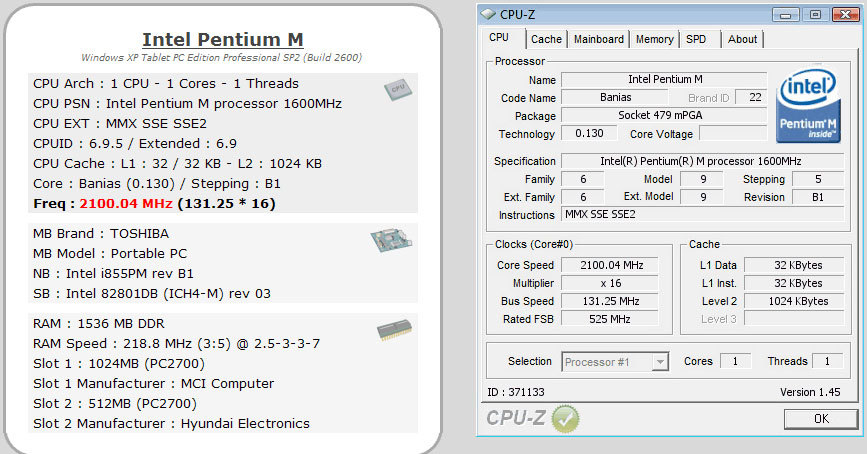The width and height of the screenshot is (867, 454).
Task: Click Slot 2 Manufacturer : Hyundai Electronics
Action: point(171,424)
